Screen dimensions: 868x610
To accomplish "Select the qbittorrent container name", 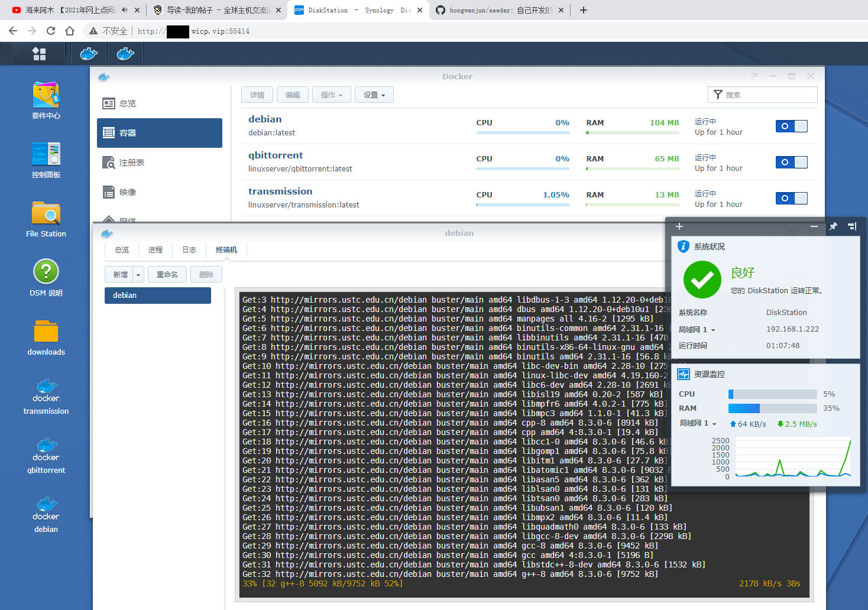I will click(276, 155).
